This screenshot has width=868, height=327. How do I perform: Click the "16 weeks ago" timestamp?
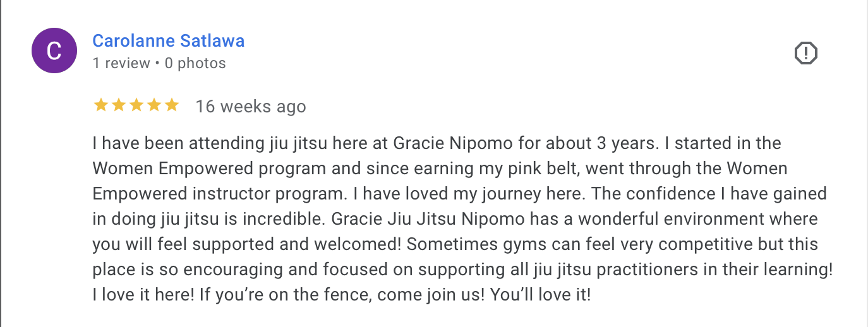tap(251, 107)
